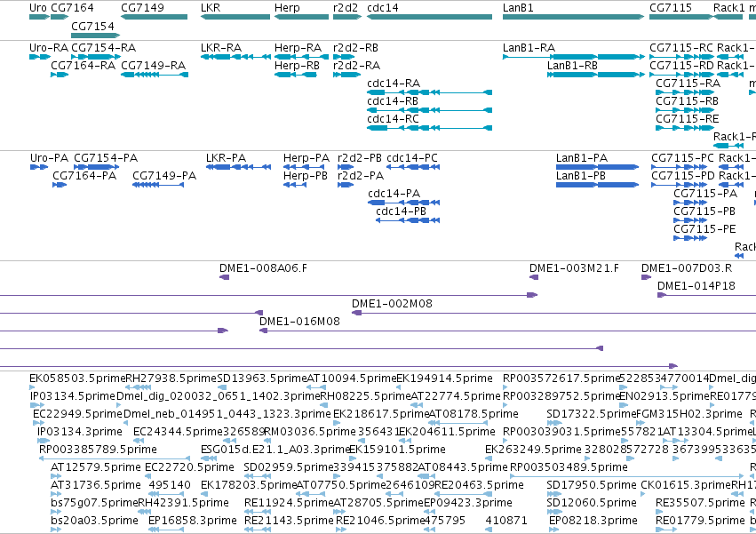The image size is (756, 534).
Task: Click EST RE35507.5prime label
Action: (x=700, y=503)
